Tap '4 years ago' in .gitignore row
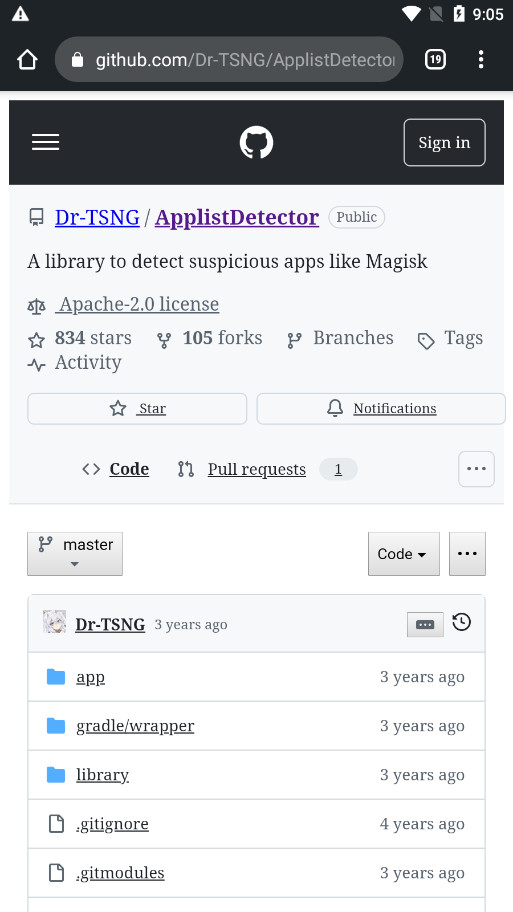This screenshot has height=912, width=513. click(x=422, y=824)
